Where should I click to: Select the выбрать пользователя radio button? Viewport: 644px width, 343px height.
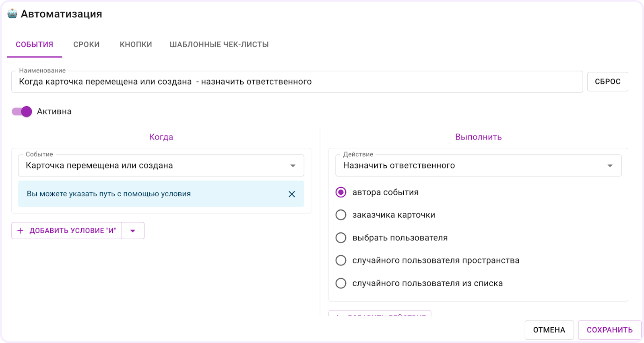[x=341, y=238]
